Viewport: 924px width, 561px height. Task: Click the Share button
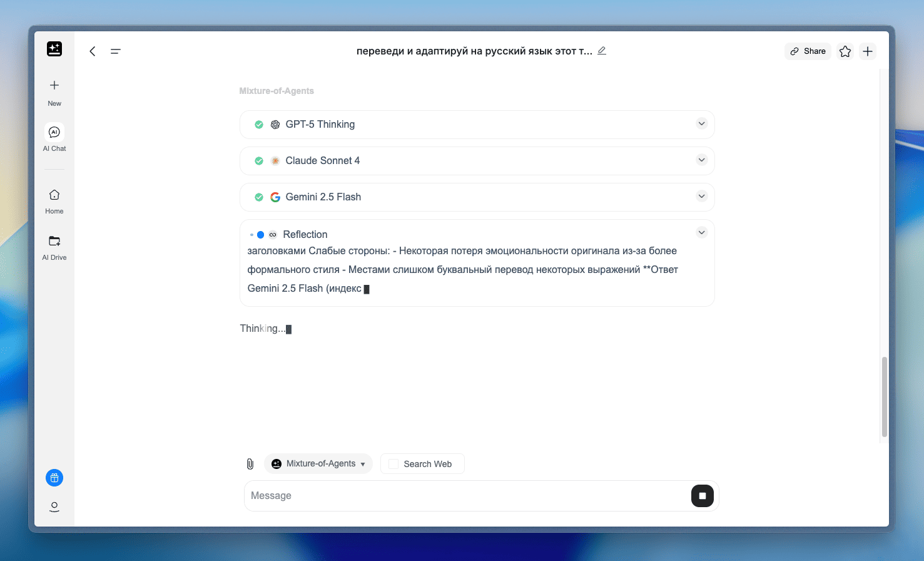coord(808,51)
